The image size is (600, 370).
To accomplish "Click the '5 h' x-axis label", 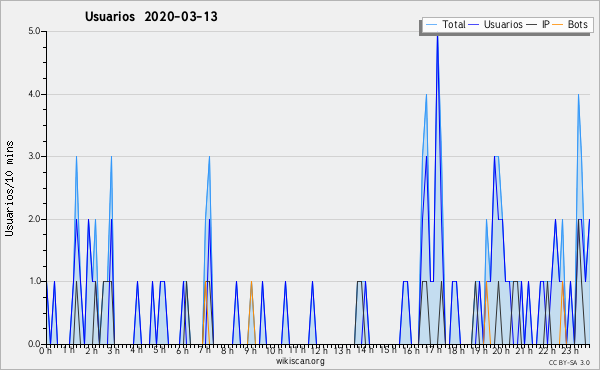I will pos(160,350).
